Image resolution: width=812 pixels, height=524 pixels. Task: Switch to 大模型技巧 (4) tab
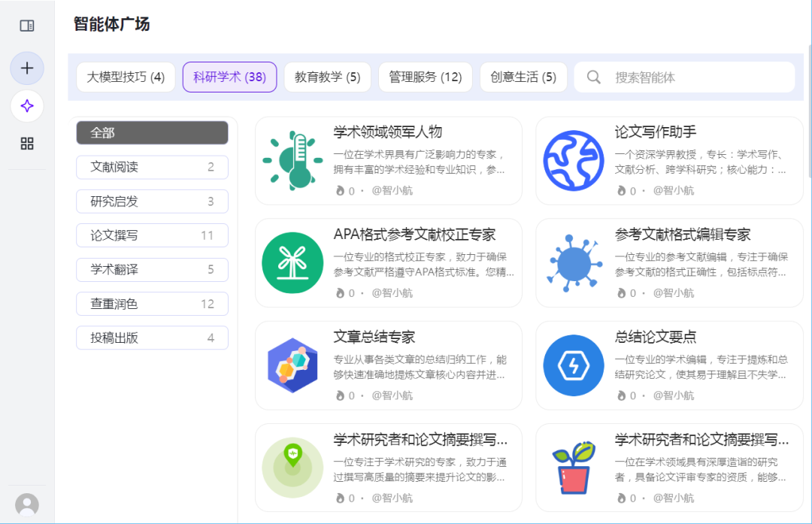pos(126,77)
